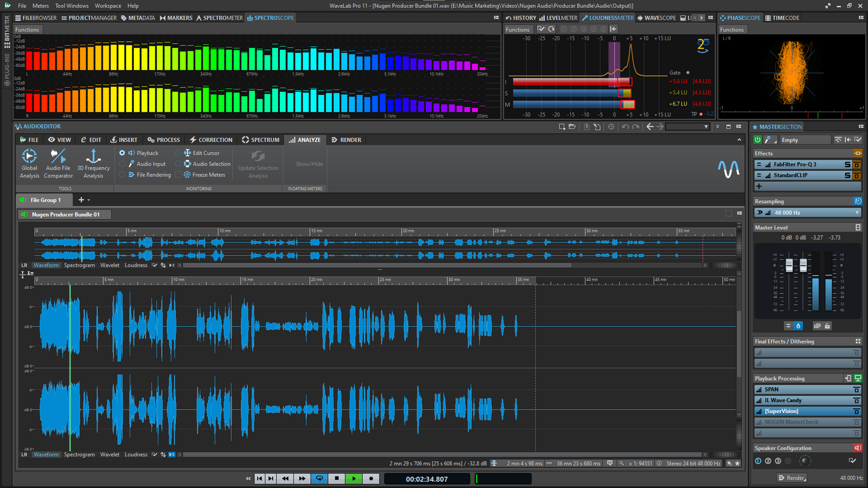Open the Workspace menu

pyautogui.click(x=108, y=5)
